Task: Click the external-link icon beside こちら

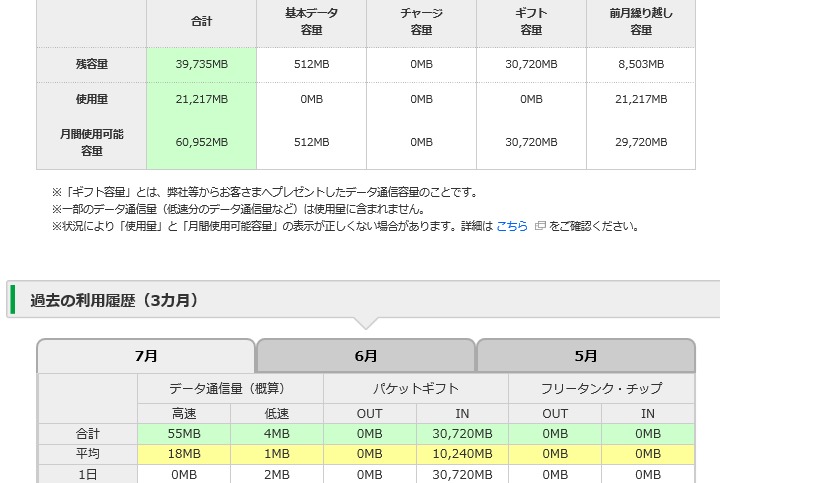Action: (540, 226)
